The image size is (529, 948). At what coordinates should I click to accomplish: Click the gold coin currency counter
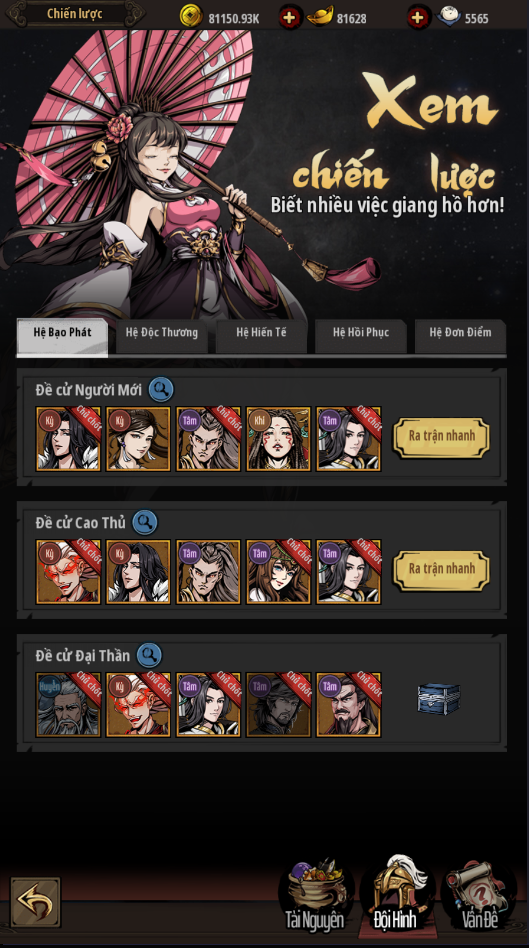click(x=220, y=18)
